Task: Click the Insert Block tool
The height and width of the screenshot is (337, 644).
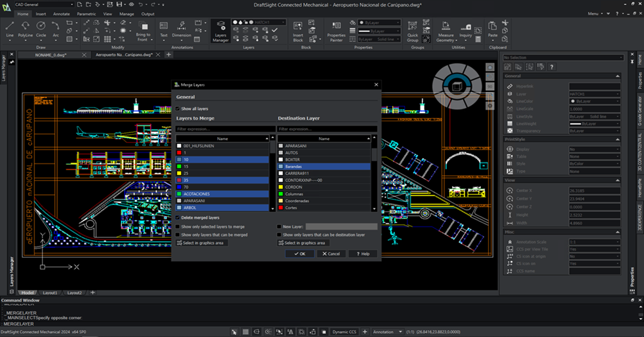Action: [x=297, y=30]
